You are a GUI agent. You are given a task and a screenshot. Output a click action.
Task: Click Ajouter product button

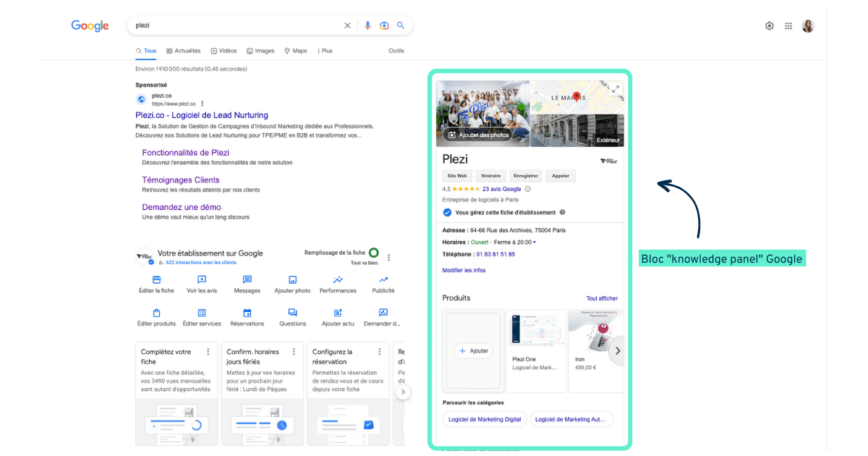tap(473, 350)
